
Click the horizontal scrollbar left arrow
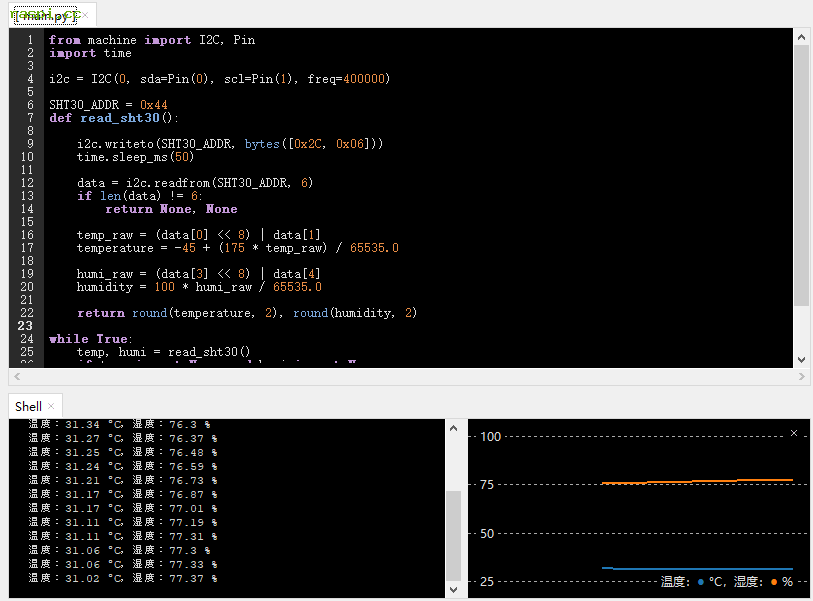pos(17,376)
